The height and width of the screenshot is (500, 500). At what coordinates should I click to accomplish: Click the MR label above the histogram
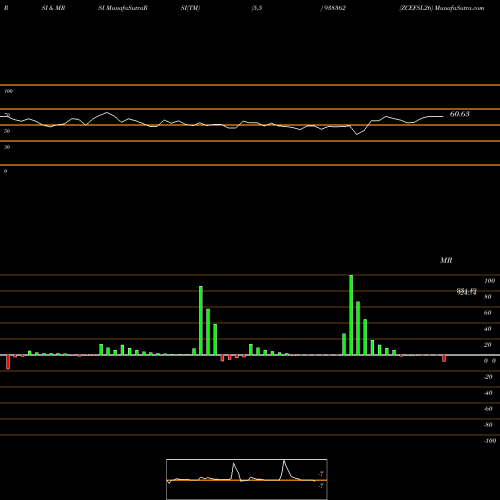pos(446,260)
